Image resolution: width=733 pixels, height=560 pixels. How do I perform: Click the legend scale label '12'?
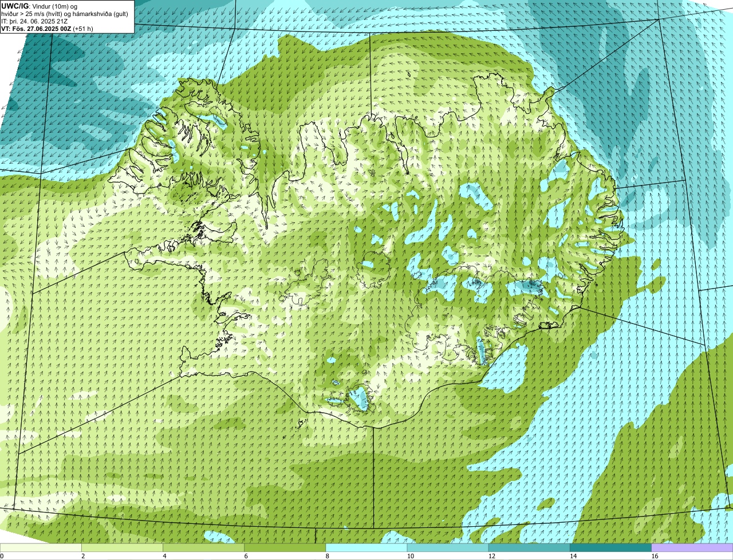pyautogui.click(x=492, y=556)
